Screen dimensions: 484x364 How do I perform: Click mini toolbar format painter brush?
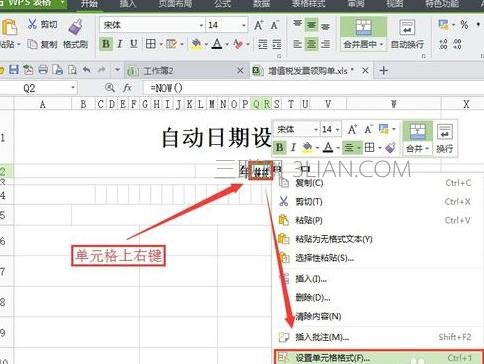coord(390,147)
